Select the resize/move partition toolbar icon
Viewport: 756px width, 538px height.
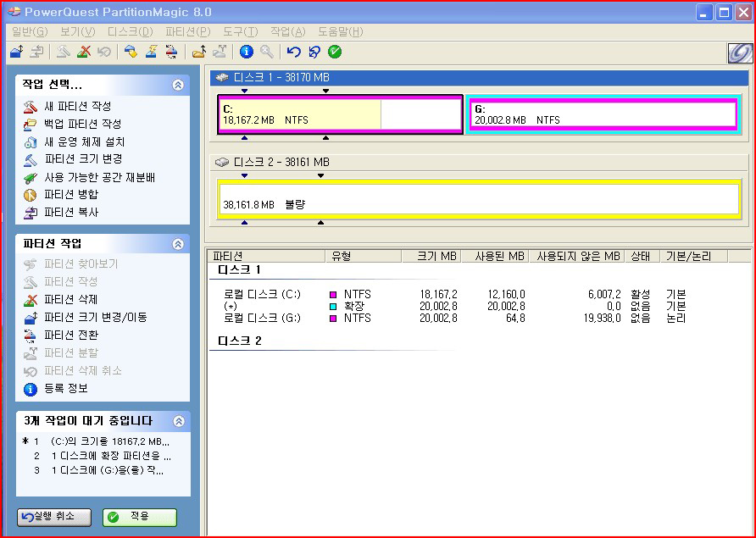pyautogui.click(x=17, y=52)
